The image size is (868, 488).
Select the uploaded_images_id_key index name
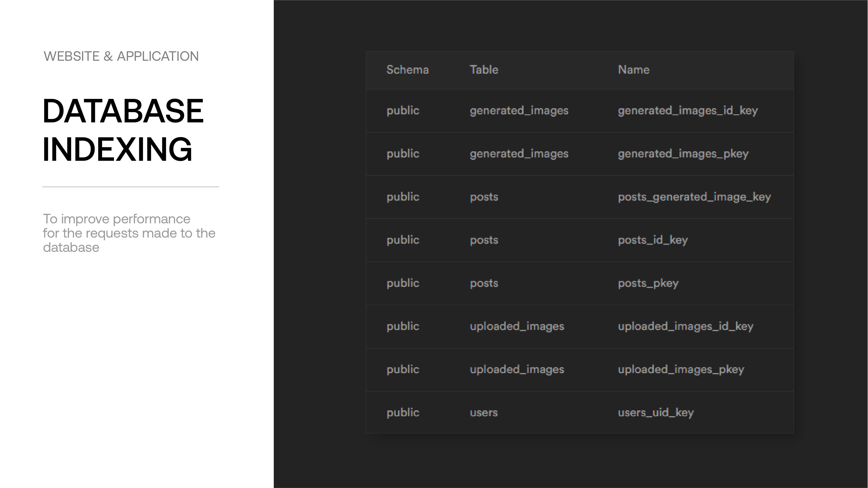tap(685, 326)
